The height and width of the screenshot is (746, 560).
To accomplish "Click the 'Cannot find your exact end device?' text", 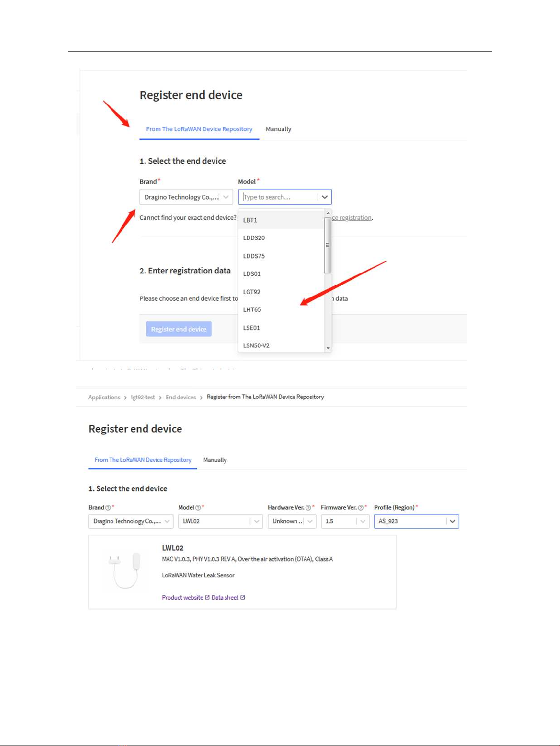I will coord(188,217).
